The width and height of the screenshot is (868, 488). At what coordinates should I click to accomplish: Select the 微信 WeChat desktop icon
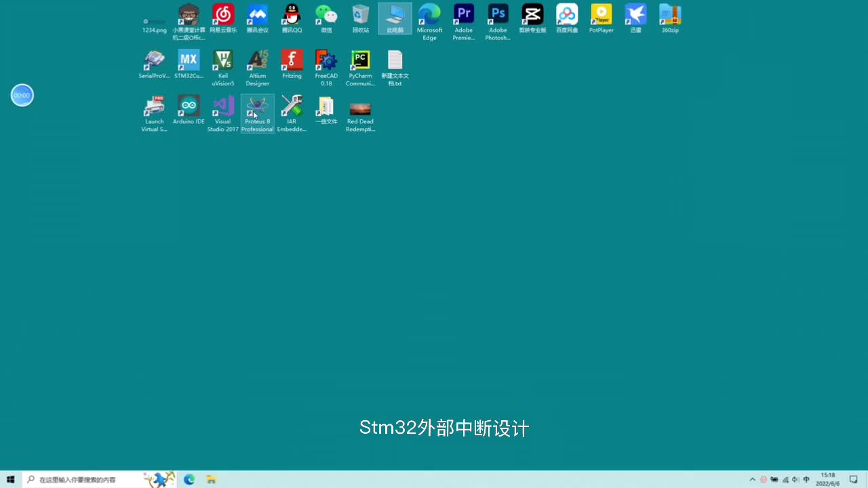pos(326,19)
